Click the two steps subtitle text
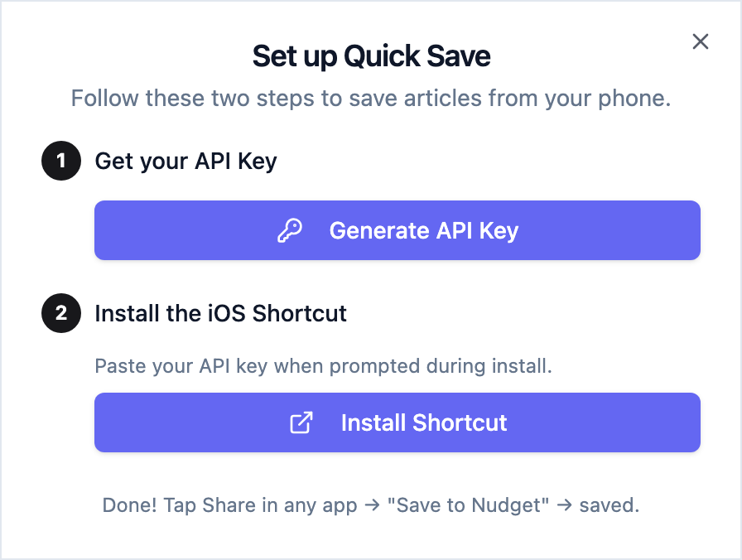The width and height of the screenshot is (742, 560). [x=371, y=98]
